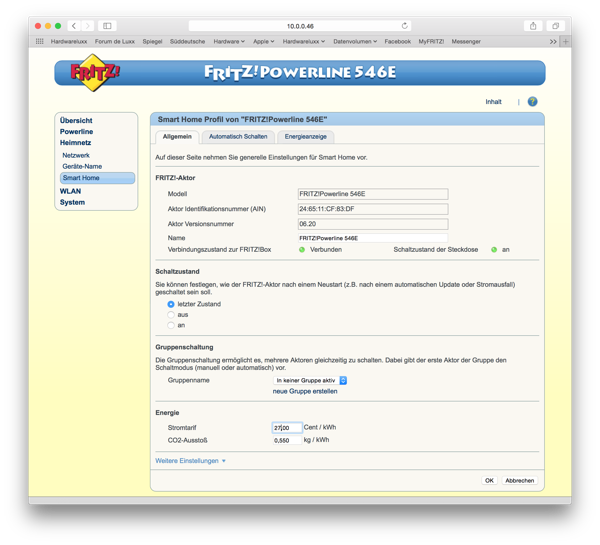The image size is (600, 545).
Task: Click the Modell field showing FRITZ!Powerline 546E
Action: 373,194
